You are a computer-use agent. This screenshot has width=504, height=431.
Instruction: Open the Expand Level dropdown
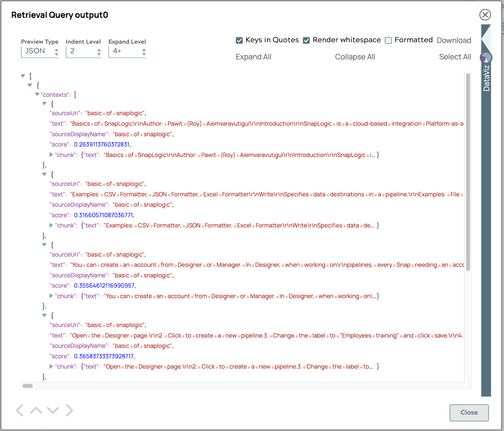(x=127, y=51)
